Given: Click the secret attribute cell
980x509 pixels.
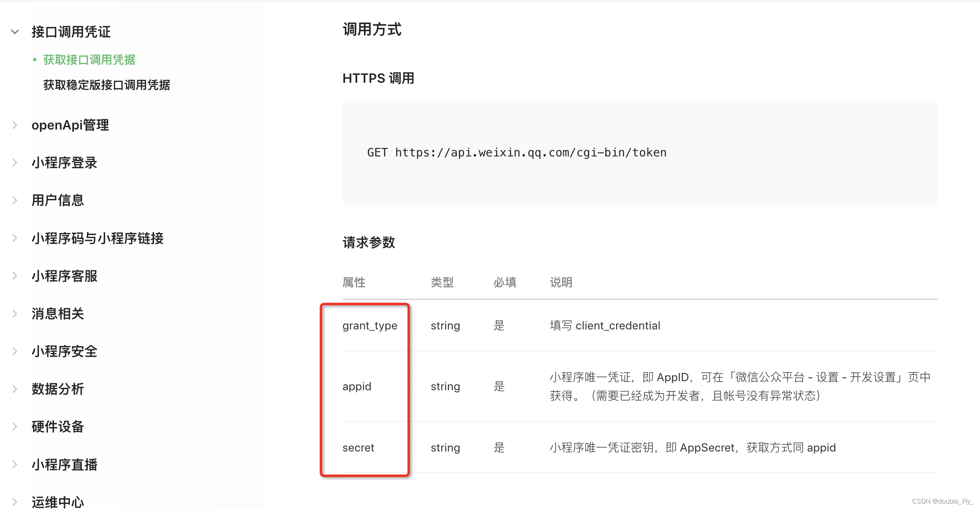Looking at the screenshot, I should click(358, 448).
